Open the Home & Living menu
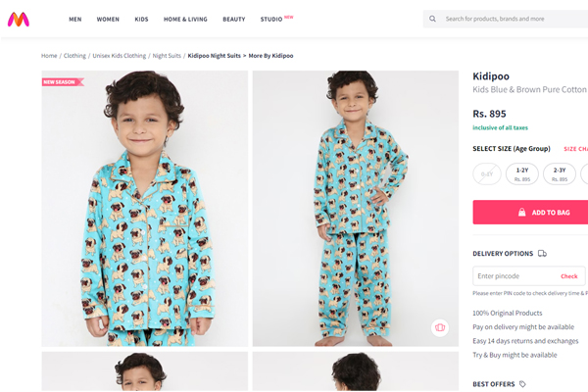This screenshot has width=588, height=392. click(x=185, y=19)
